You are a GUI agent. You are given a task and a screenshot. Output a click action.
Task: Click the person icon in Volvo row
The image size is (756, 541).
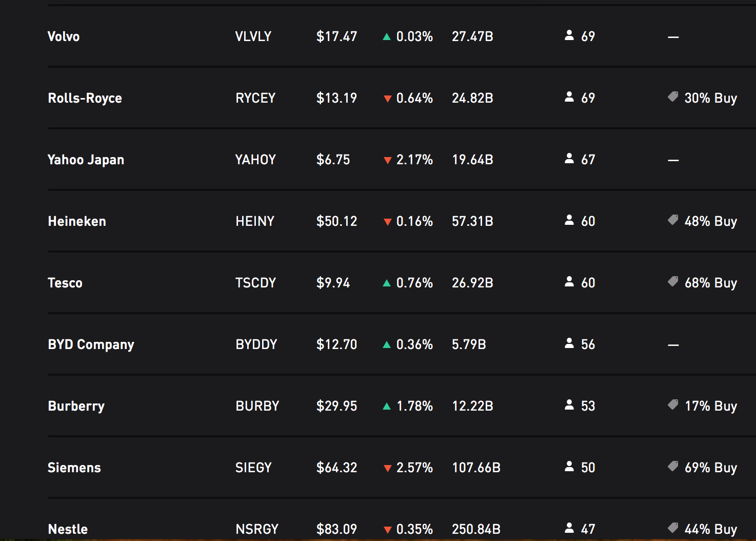click(569, 35)
